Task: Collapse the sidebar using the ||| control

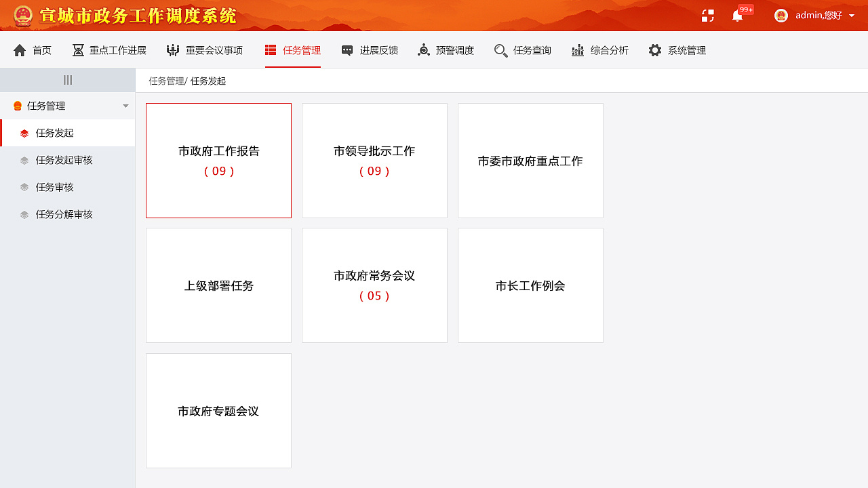Action: click(67, 79)
